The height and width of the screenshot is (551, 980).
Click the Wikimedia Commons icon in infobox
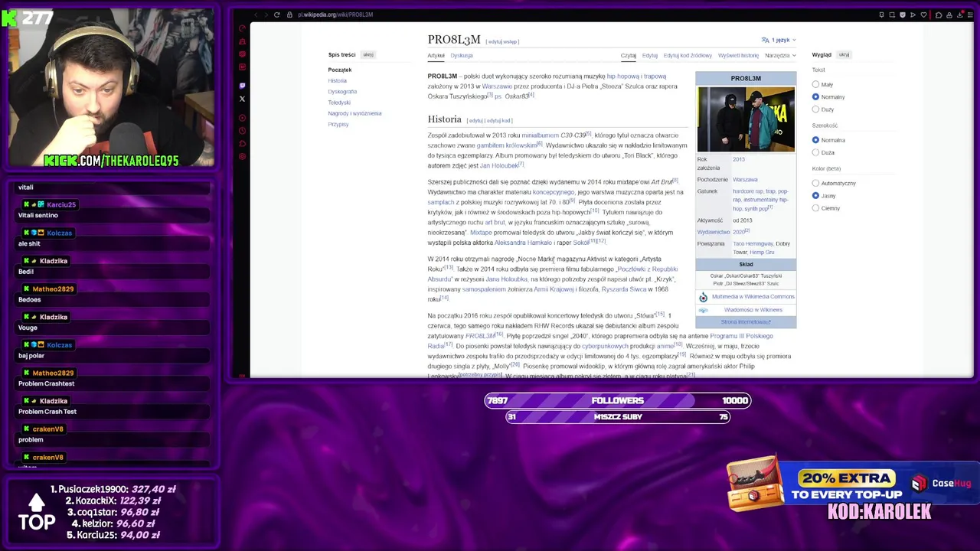[x=703, y=297]
